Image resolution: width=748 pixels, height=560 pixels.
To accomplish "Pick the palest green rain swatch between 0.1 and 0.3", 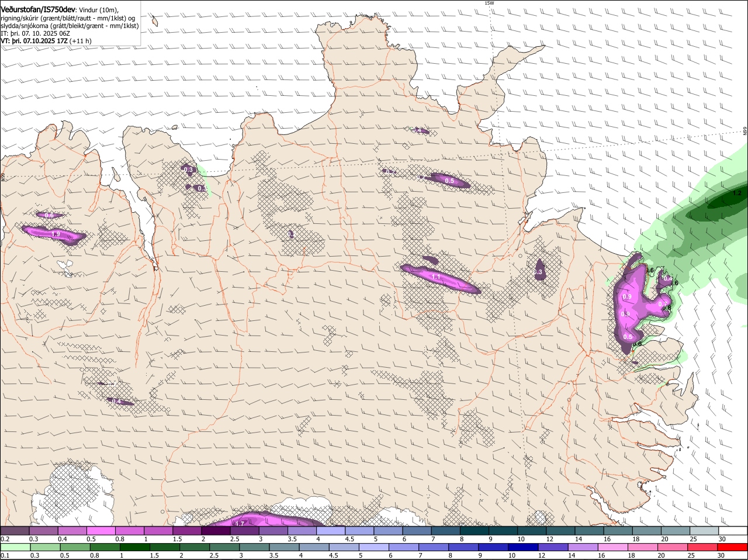I will 15,547.
